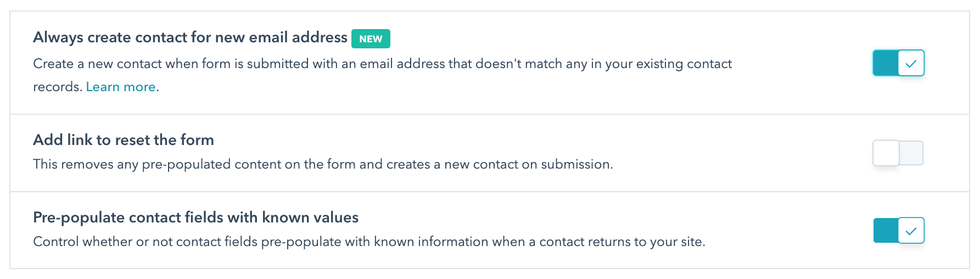980x279 pixels.
Task: Click the word records before Learn more
Action: 57,87
